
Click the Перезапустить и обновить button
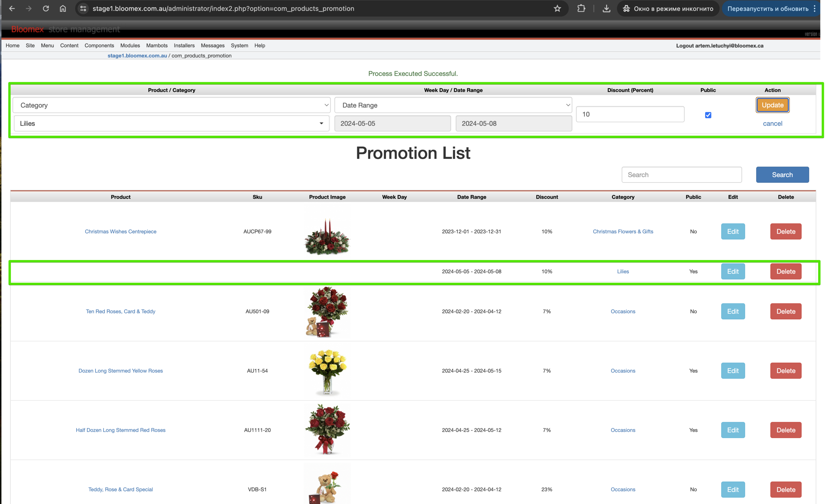pyautogui.click(x=768, y=9)
